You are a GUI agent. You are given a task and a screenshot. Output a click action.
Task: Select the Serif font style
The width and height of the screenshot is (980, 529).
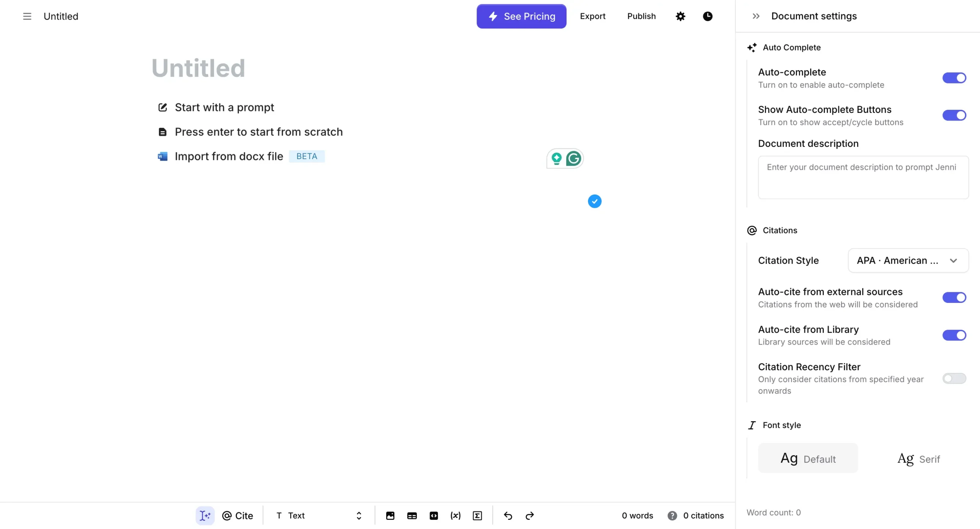tap(919, 458)
